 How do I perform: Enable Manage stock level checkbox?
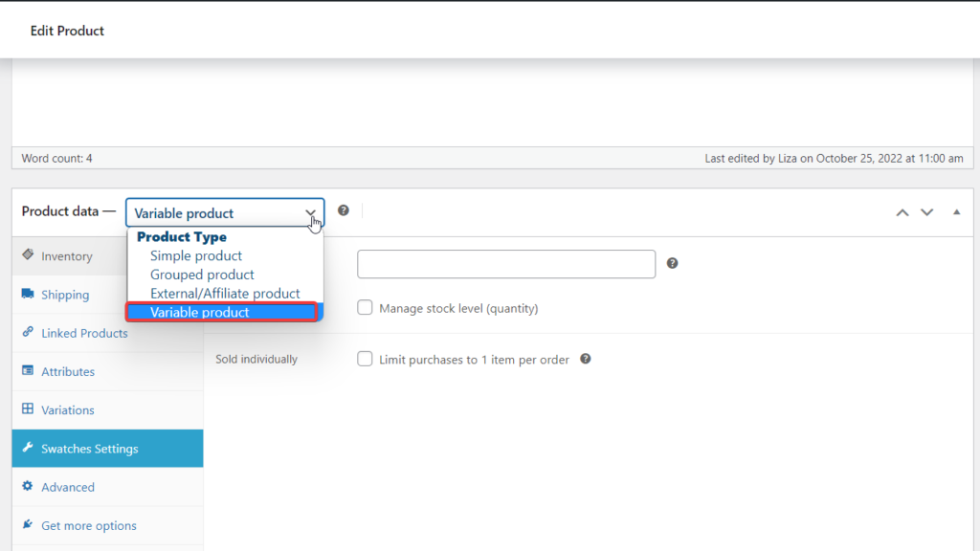[x=365, y=307]
